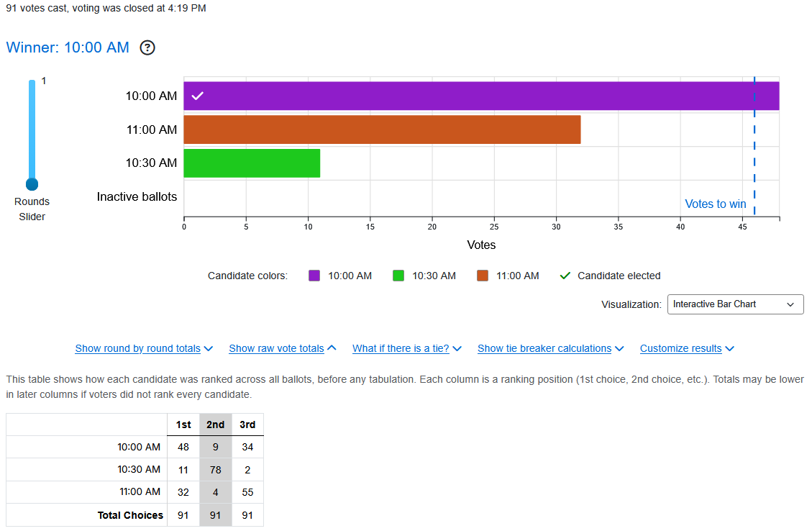Click the cell showing 34 third-choice votes
This screenshot has width=812, height=531.
coord(247,447)
